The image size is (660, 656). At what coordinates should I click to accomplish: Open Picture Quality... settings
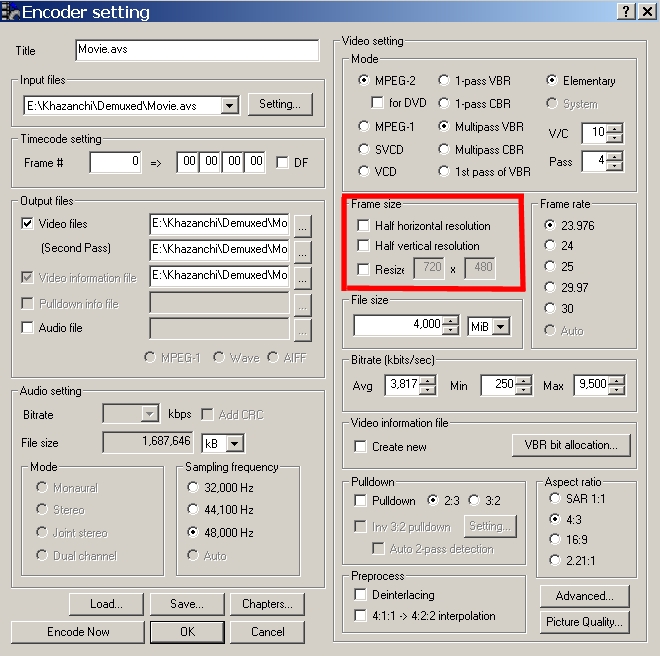click(584, 622)
